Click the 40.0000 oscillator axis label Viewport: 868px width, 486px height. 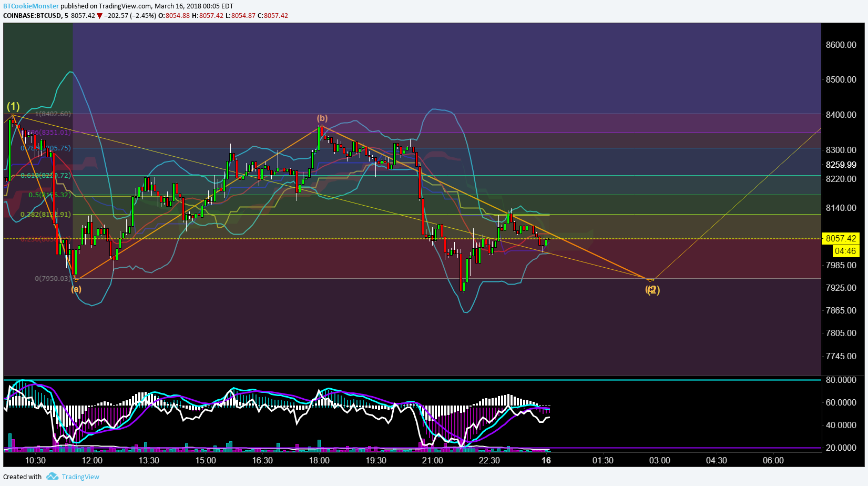click(x=841, y=425)
